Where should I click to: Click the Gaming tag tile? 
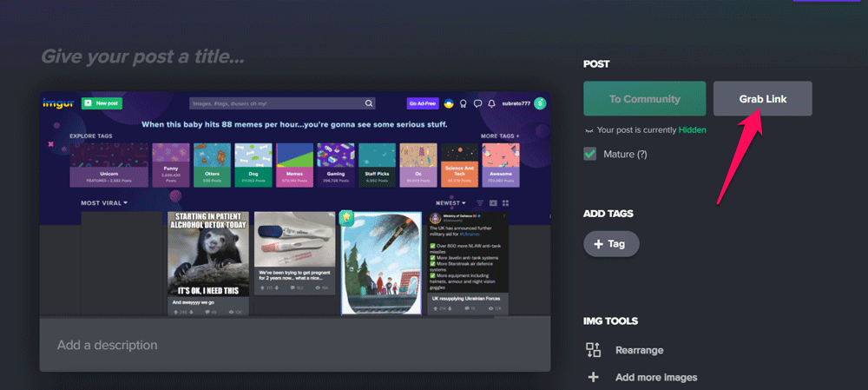[335, 165]
